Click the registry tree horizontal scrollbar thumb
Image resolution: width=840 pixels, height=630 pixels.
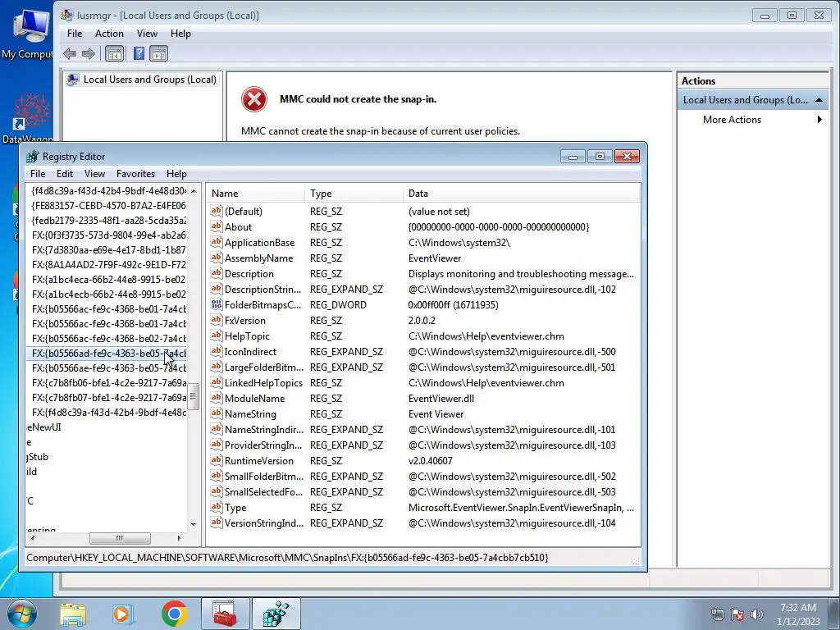(120, 538)
